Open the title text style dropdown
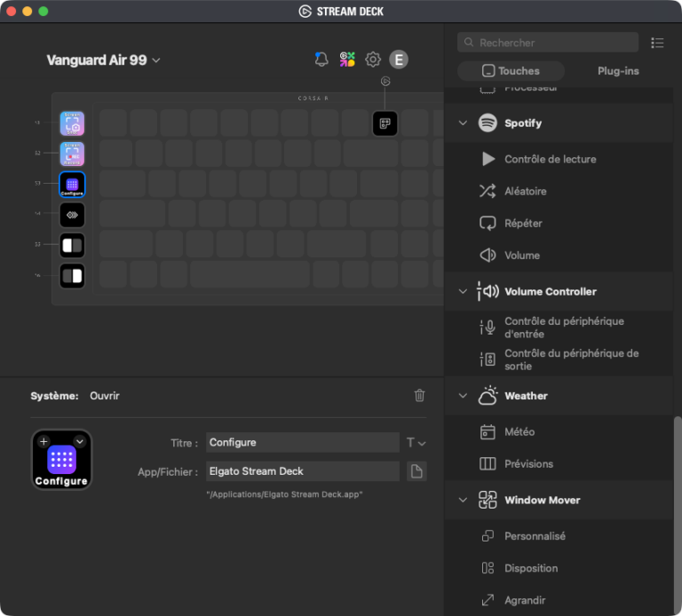682x616 pixels. coord(416,443)
